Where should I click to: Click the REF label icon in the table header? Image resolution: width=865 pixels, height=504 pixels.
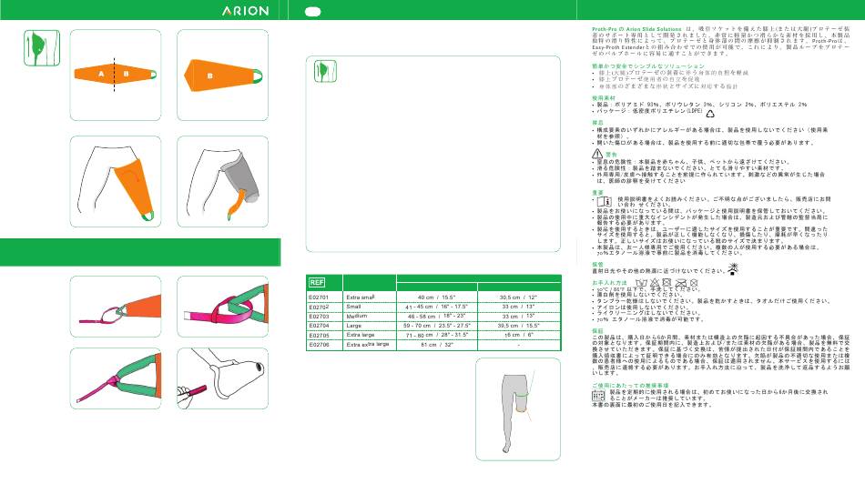pos(318,282)
